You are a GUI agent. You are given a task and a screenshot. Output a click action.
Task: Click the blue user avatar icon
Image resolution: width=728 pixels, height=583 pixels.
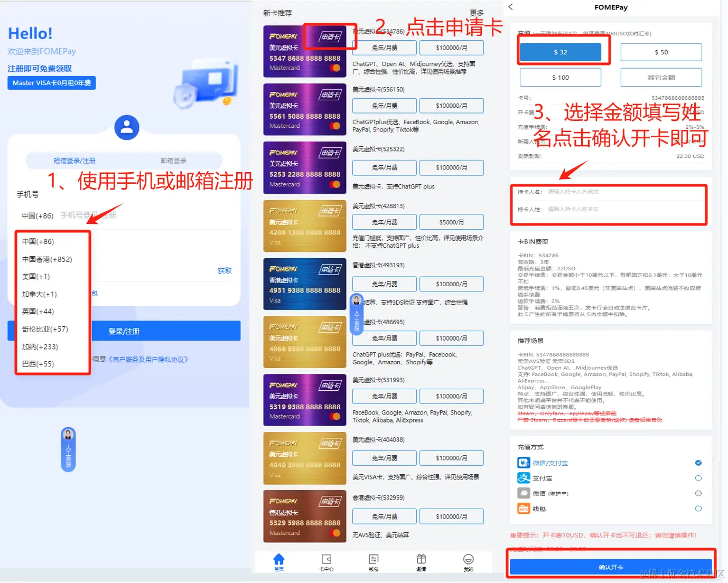[x=127, y=127]
